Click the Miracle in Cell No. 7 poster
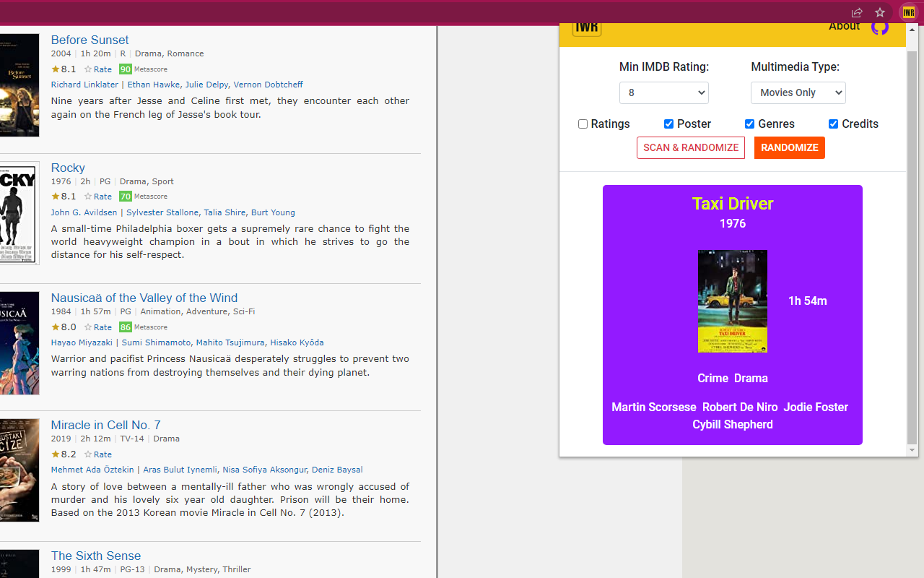The image size is (924, 578). click(x=19, y=470)
